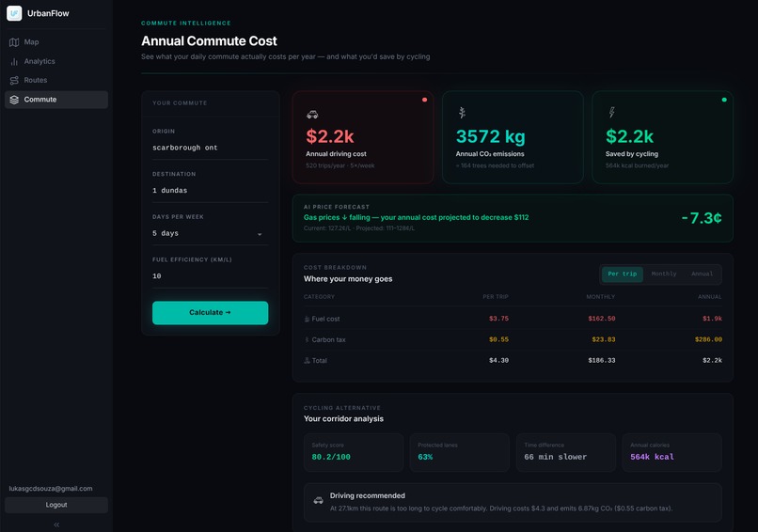The width and height of the screenshot is (758, 532).
Task: Click the Fuel cost row icon
Action: 307,319
